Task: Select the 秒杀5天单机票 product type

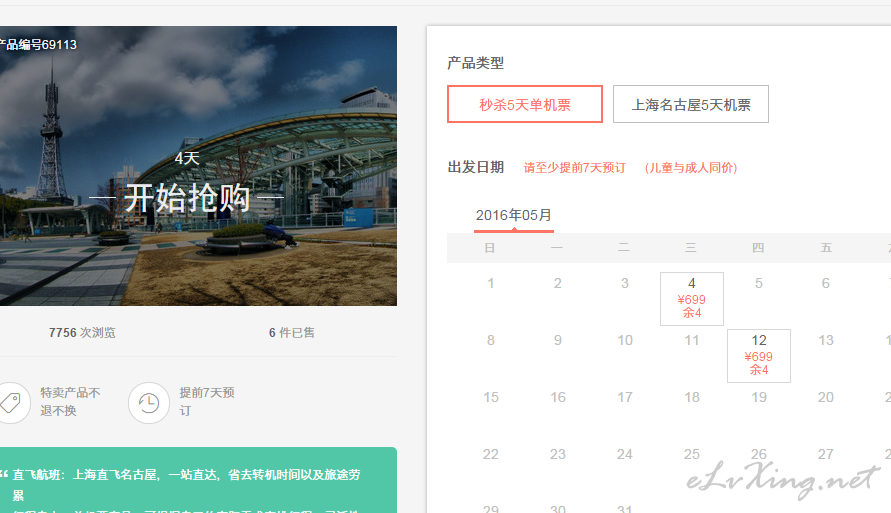Action: coord(524,104)
